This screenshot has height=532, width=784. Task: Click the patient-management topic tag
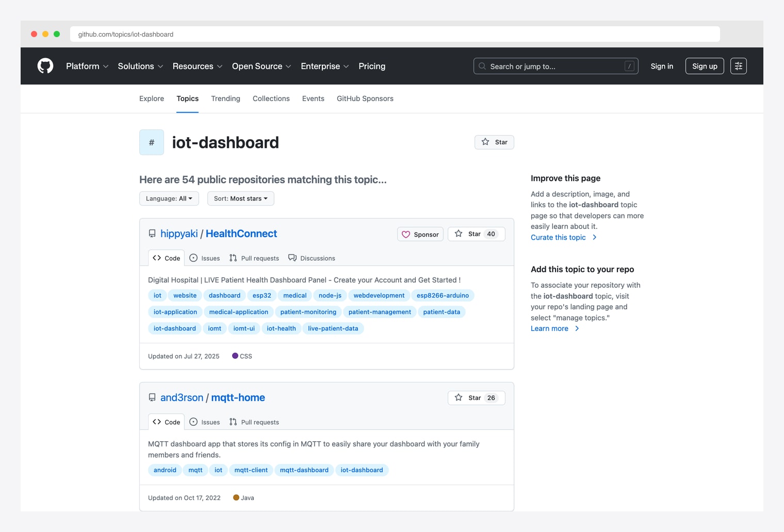point(380,312)
